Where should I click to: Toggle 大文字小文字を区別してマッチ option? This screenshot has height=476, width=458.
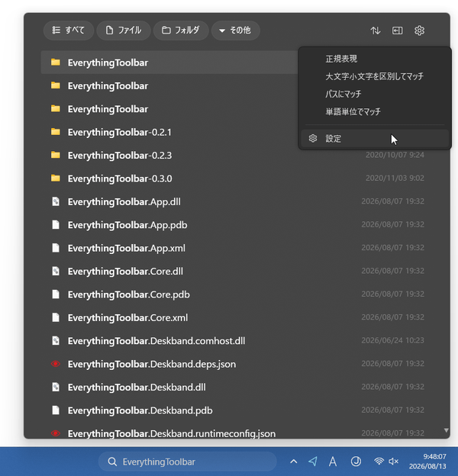(x=375, y=76)
